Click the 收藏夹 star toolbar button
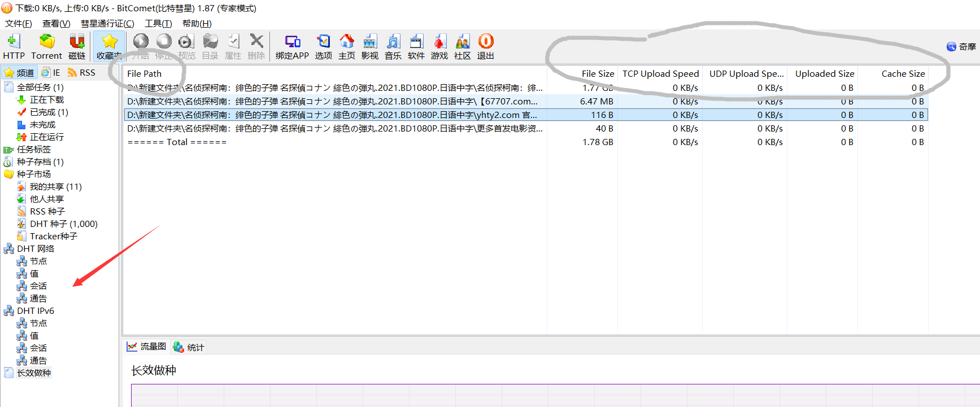This screenshot has height=407, width=980. tap(109, 46)
